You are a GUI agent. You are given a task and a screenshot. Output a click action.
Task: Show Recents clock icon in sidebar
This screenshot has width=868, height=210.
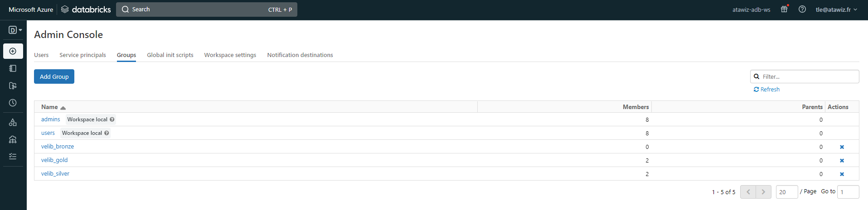tap(13, 103)
